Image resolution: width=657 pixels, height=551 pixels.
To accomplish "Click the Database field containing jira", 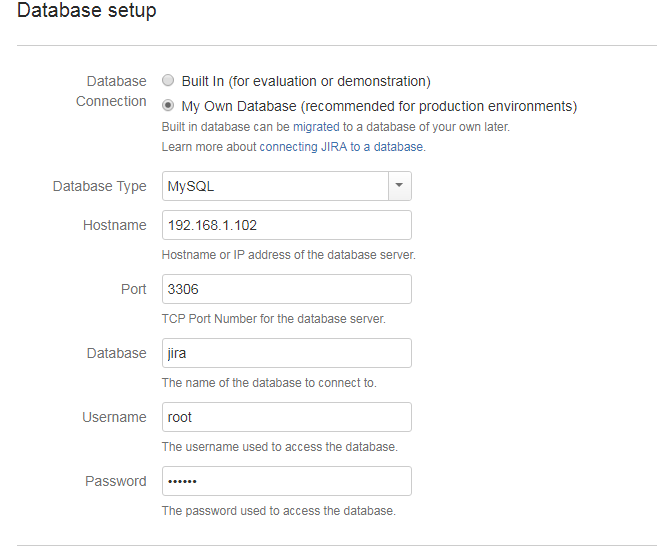I will tap(286, 353).
